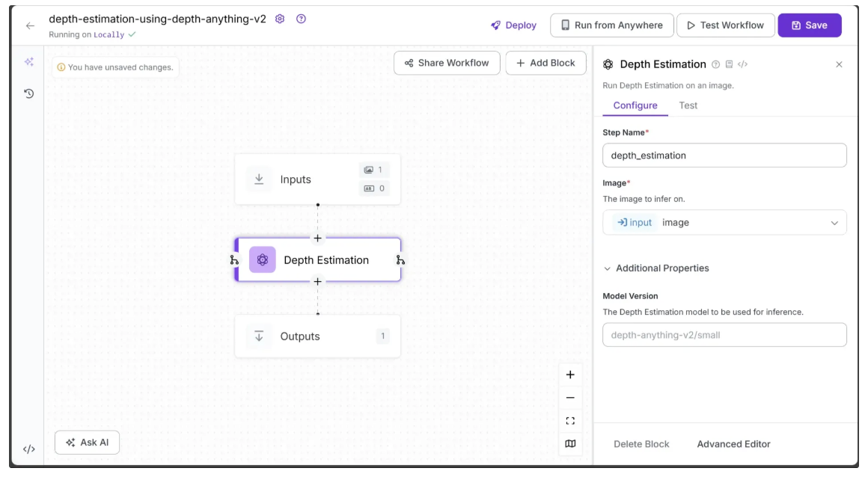Click the AI sparkle icon in sidebar
Screen dimensions: 868x477
[x=28, y=62]
